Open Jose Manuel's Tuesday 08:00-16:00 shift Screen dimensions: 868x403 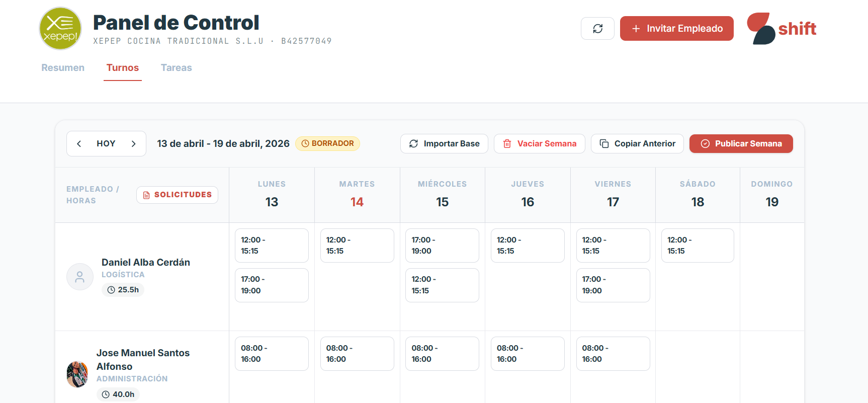pyautogui.click(x=357, y=354)
